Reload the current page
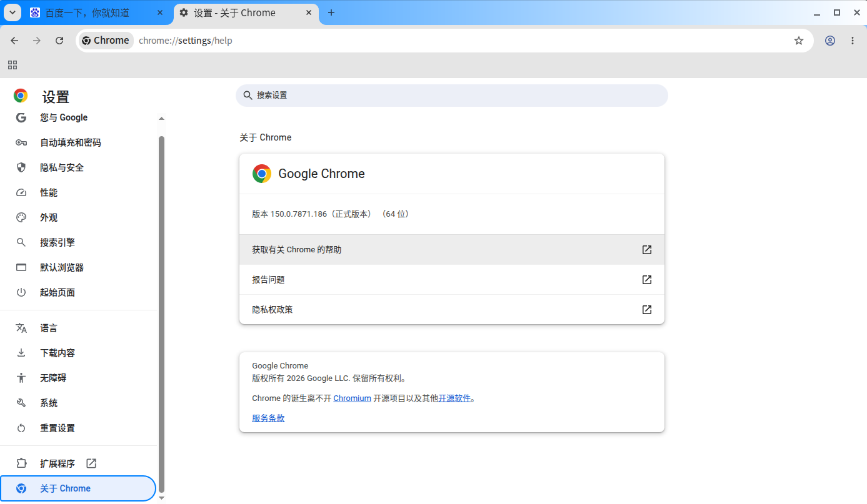867x504 pixels. point(59,41)
